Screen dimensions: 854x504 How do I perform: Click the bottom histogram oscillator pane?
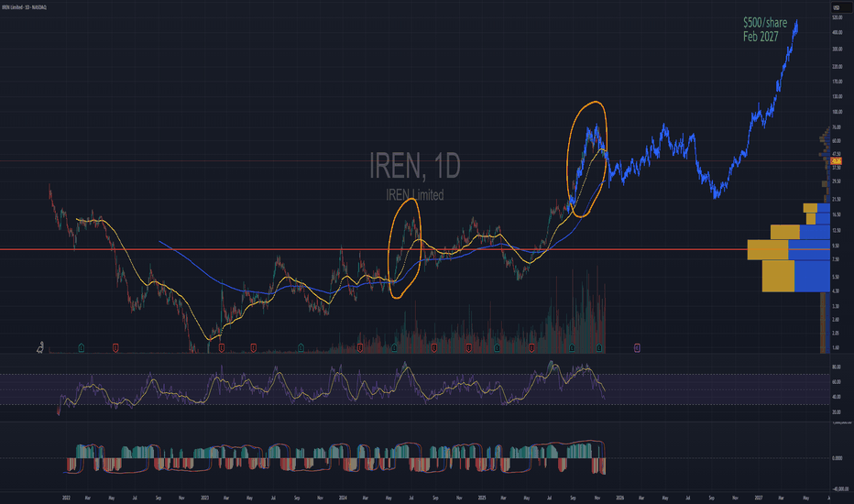[x=367, y=455]
